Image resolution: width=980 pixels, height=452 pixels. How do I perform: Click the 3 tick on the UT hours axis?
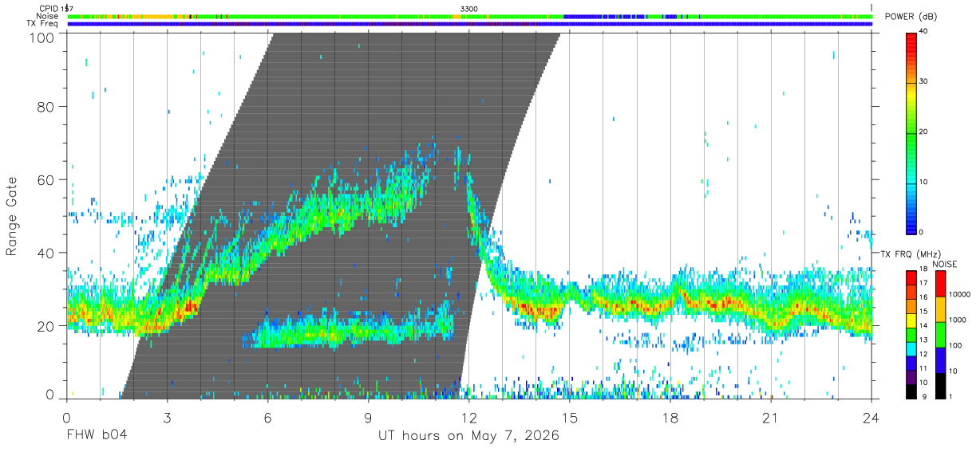tap(167, 418)
